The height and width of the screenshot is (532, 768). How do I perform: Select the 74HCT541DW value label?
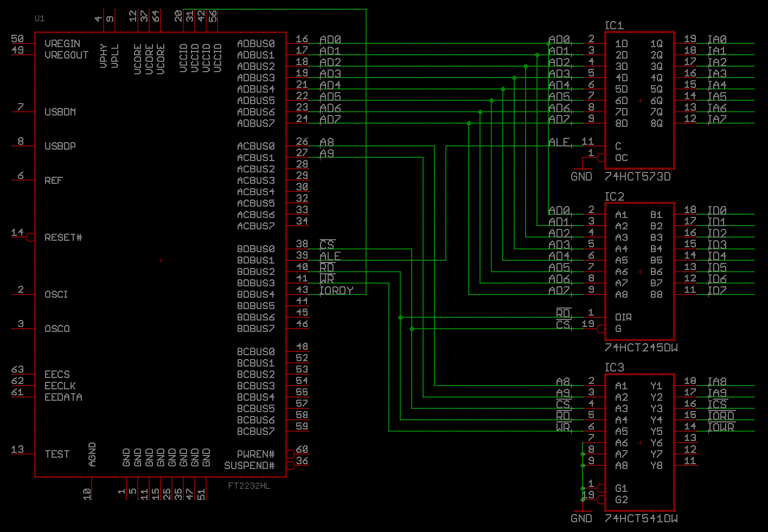[641, 518]
